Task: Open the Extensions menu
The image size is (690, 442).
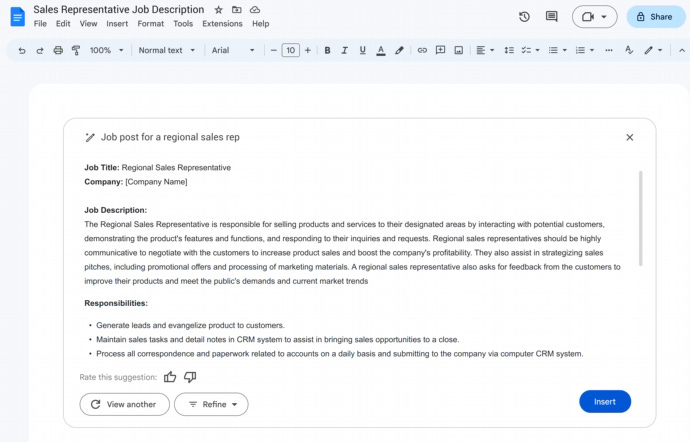Action: [222, 24]
